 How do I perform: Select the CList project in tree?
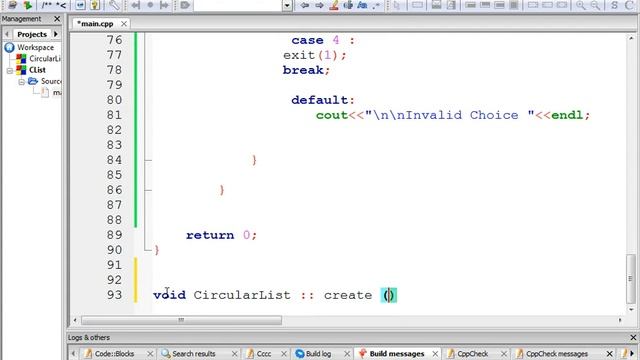37,70
